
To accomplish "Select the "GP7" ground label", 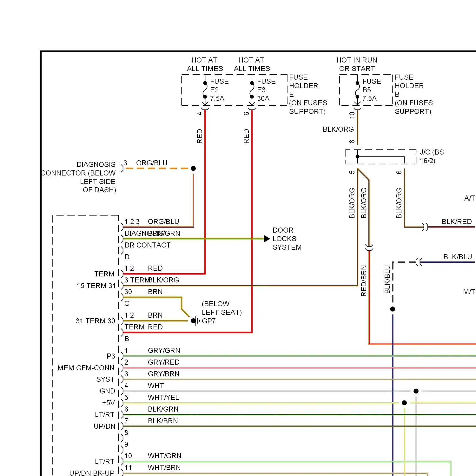I will click(x=208, y=321).
